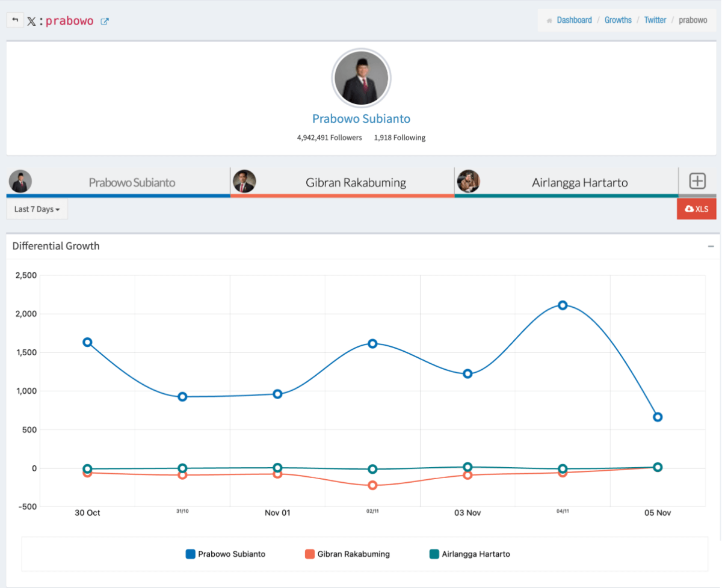Click the back arrow button
The width and height of the screenshot is (722, 588).
coord(15,20)
